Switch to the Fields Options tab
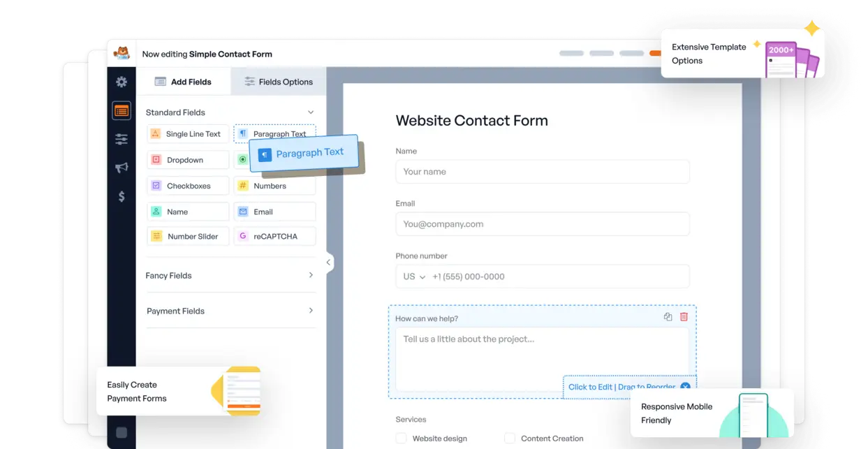Image resolution: width=868 pixels, height=449 pixels. [279, 82]
